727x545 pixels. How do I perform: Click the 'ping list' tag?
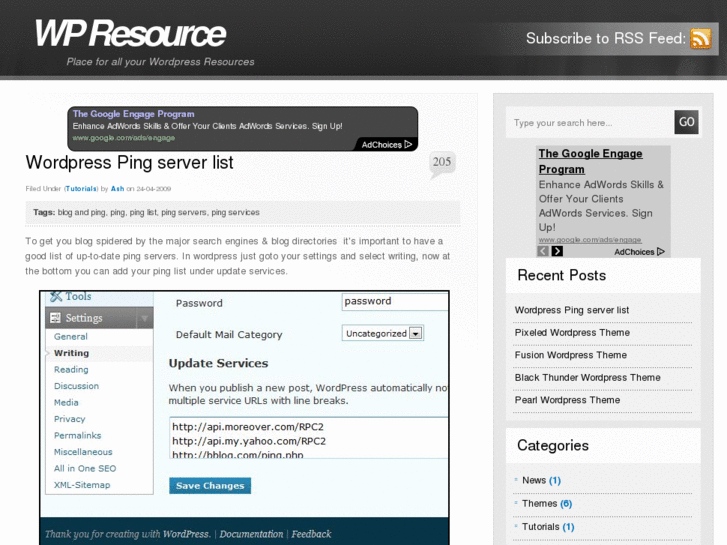(143, 212)
